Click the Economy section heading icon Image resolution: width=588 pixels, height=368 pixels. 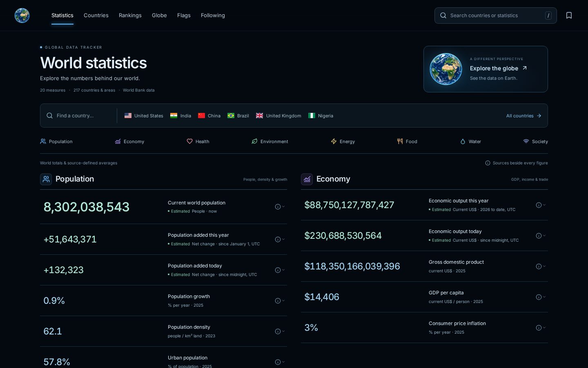[307, 179]
